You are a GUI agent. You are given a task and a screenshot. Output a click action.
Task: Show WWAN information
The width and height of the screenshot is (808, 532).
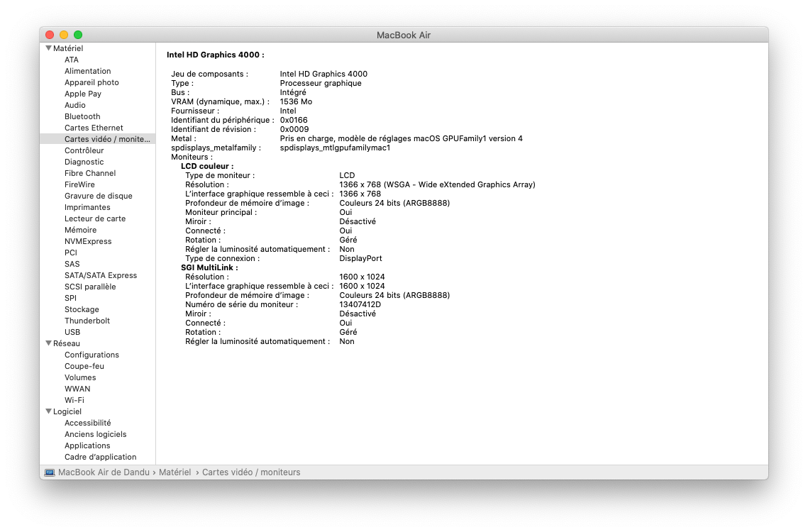point(77,389)
